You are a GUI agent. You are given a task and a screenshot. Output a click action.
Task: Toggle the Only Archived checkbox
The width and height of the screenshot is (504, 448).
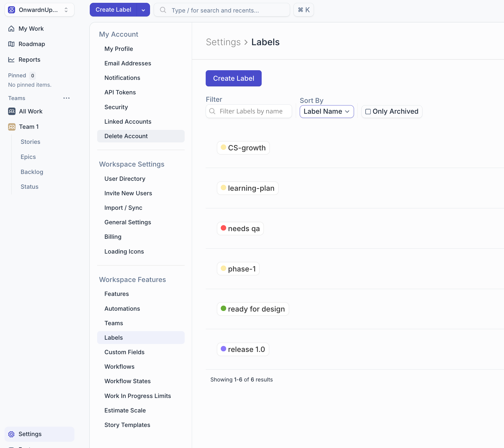(x=368, y=112)
